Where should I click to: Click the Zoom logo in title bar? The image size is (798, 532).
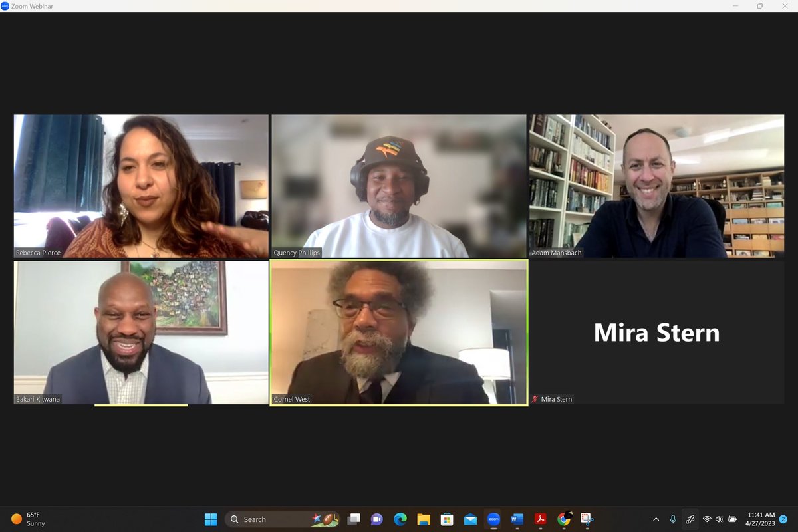pyautogui.click(x=5, y=6)
